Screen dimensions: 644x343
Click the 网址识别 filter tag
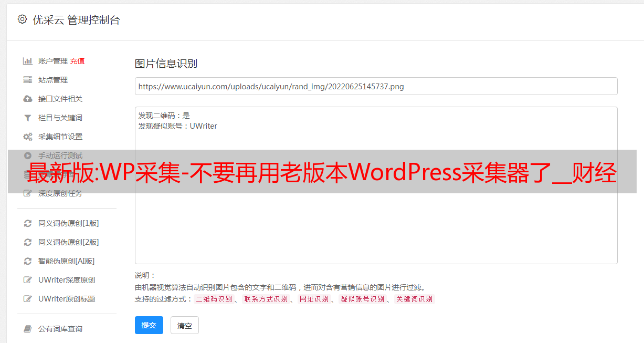click(x=314, y=299)
